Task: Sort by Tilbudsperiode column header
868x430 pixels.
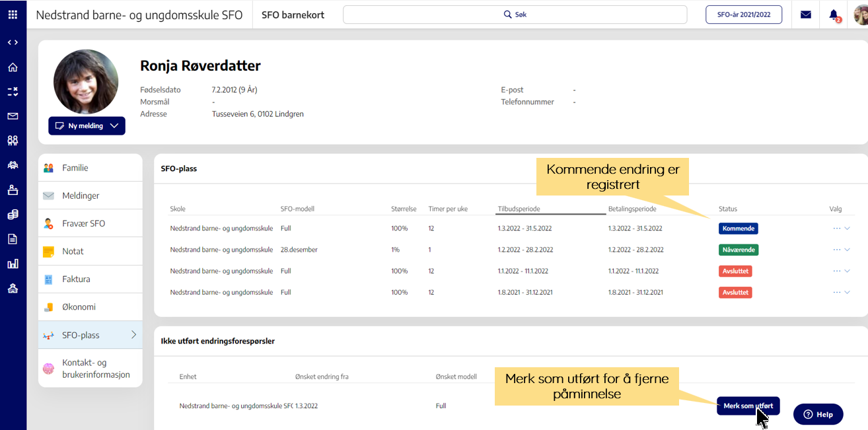Action: (520, 209)
